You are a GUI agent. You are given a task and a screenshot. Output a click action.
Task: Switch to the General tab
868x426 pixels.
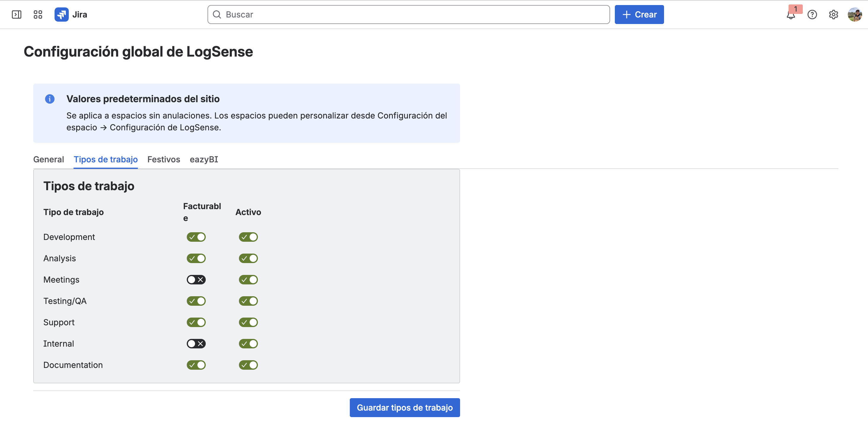point(49,159)
